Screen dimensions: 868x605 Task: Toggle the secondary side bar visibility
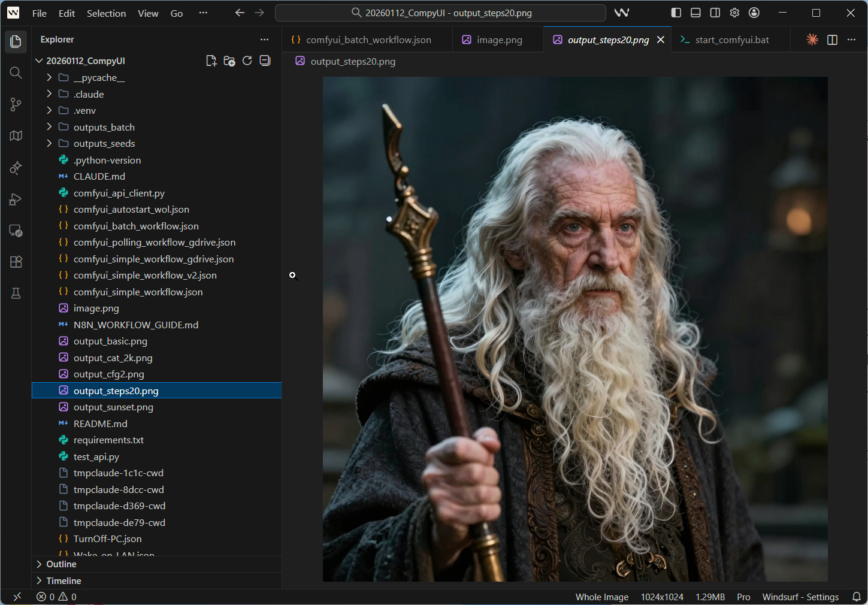715,13
